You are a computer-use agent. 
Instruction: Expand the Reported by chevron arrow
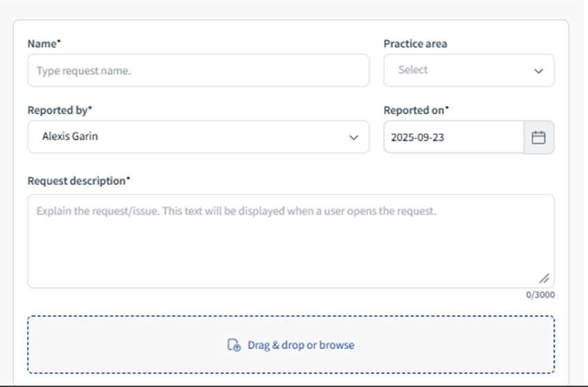(353, 137)
